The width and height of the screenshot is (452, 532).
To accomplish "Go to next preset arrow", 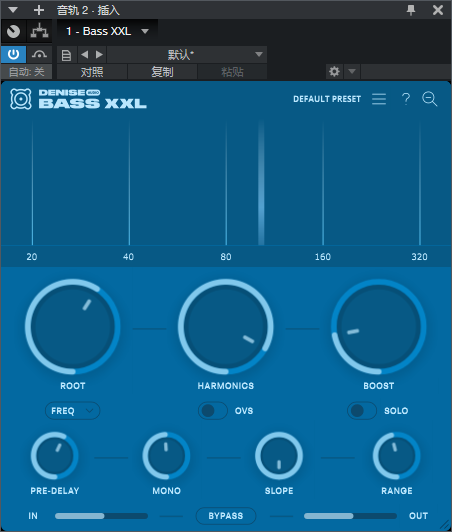I will tap(99, 55).
